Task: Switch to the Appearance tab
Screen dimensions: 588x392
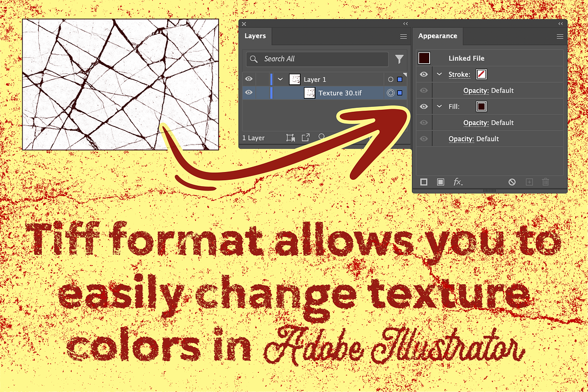Action: (438, 36)
